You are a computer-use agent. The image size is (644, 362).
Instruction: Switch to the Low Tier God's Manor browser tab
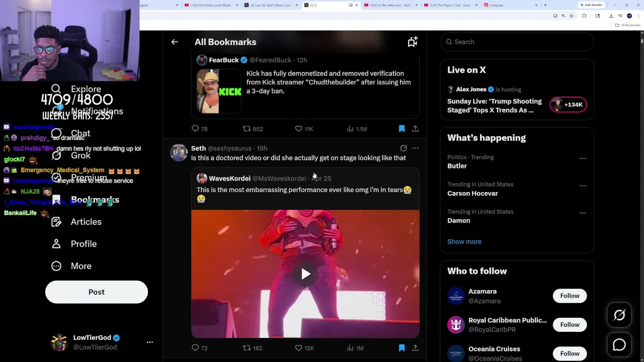[271, 5]
